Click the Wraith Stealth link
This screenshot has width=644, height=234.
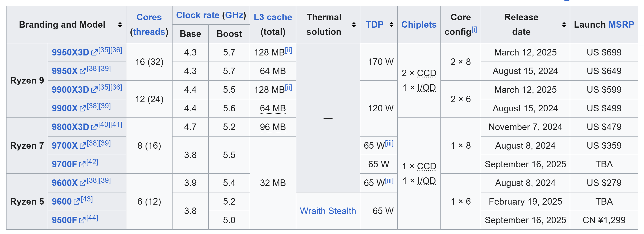tap(328, 211)
